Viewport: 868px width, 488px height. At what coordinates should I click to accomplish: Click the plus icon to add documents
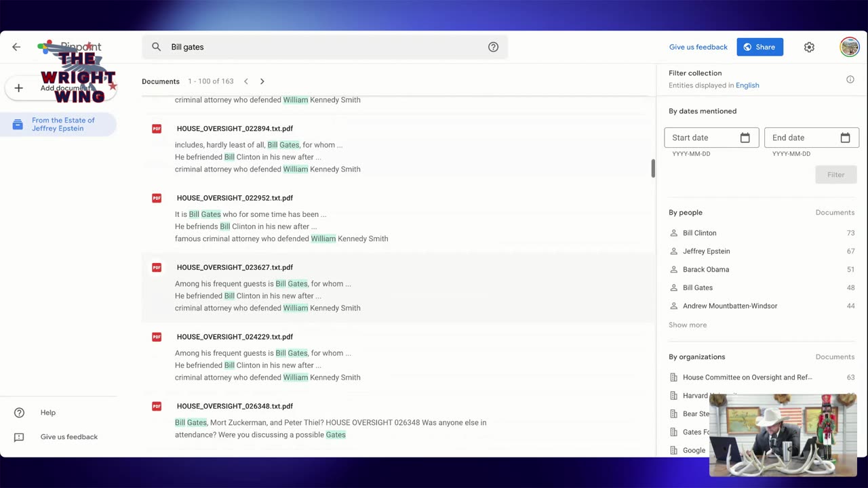coord(19,87)
